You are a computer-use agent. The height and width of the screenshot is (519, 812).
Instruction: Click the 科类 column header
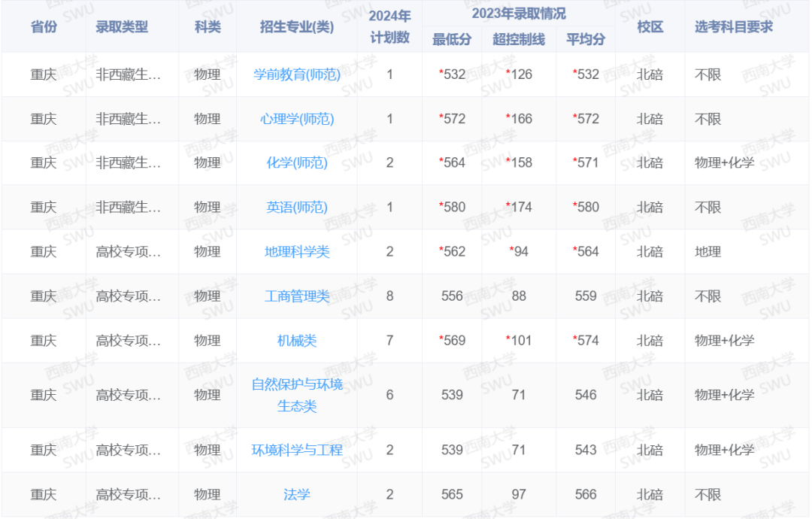click(208, 27)
